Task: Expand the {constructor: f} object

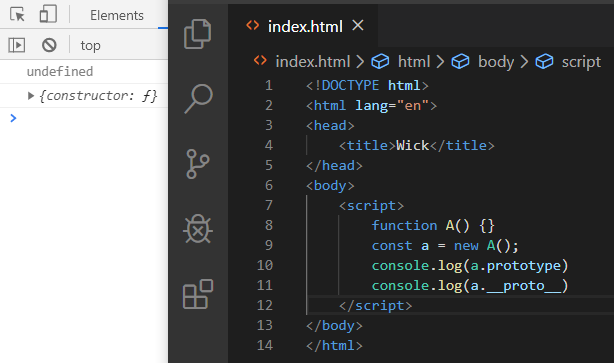Action: click(31, 96)
